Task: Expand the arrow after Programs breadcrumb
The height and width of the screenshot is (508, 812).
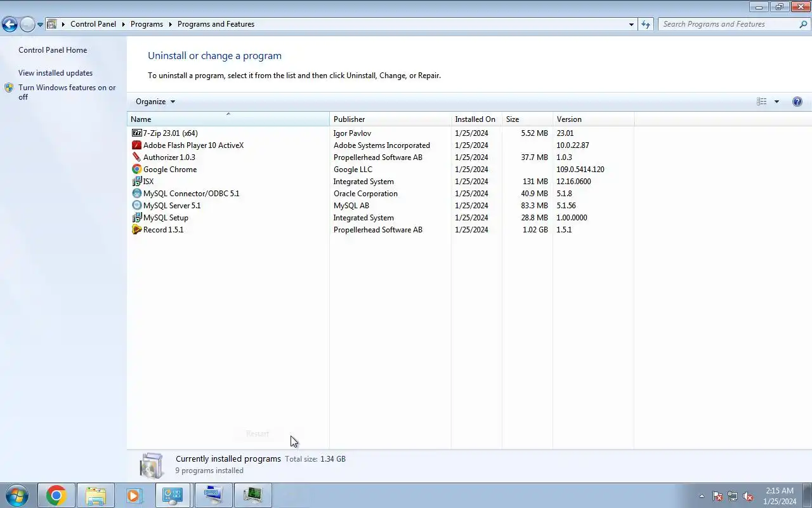Action: pos(170,24)
